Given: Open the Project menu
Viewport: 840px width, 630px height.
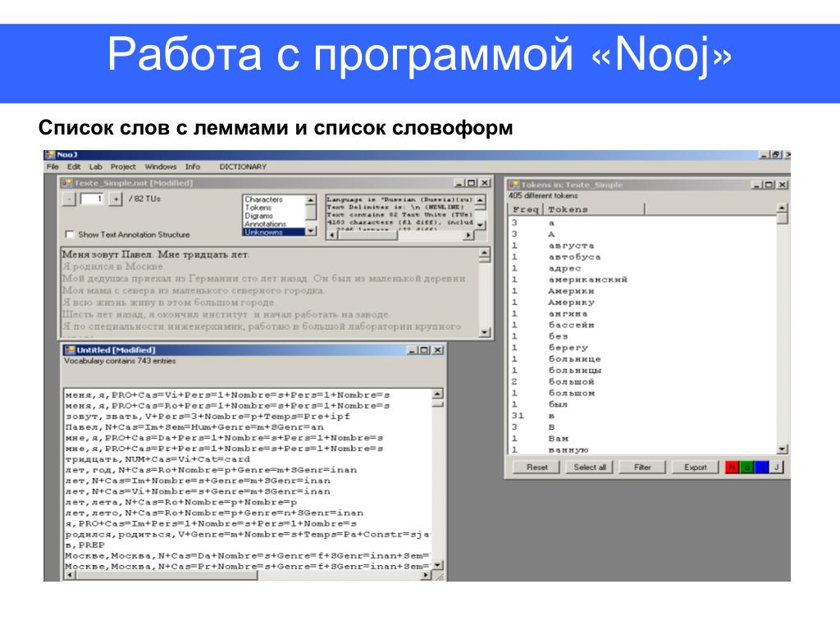Looking at the screenshot, I should [x=123, y=167].
